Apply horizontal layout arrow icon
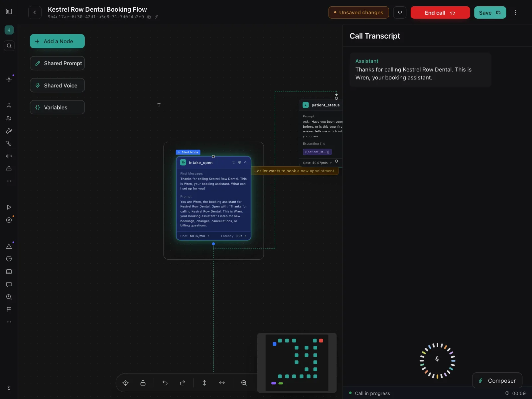Image resolution: width=532 pixels, height=399 pixels. click(222, 383)
